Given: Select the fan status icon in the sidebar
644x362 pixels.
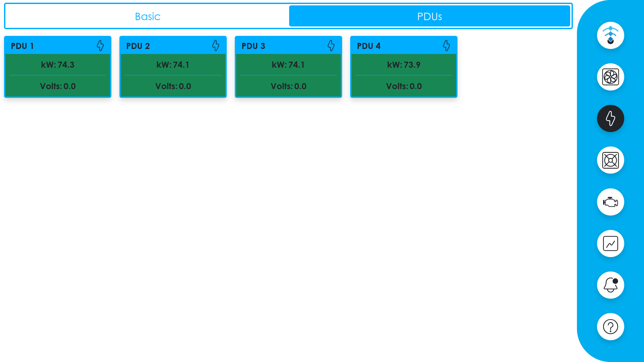Looking at the screenshot, I should pos(610,77).
